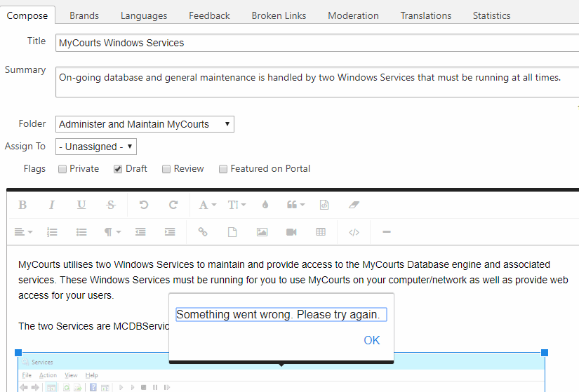This screenshot has width=579, height=392.
Task: Switch to the Broken Links tab
Action: tap(279, 15)
